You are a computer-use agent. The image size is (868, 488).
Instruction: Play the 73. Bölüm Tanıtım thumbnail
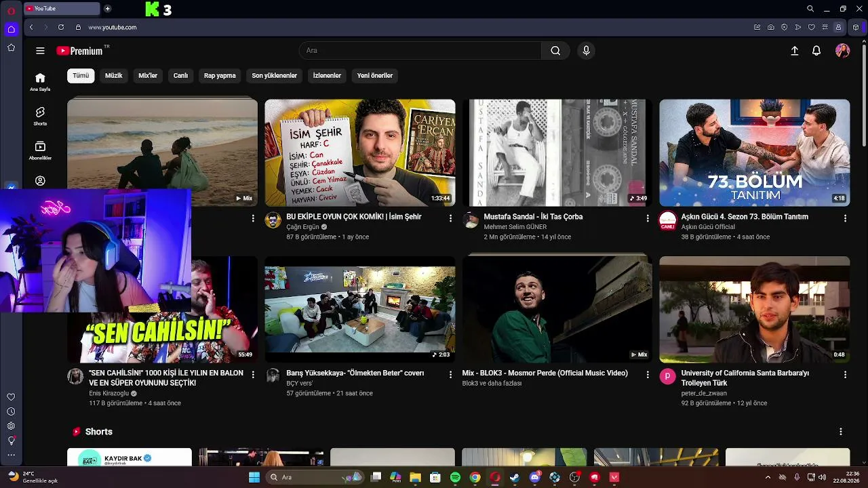click(755, 152)
